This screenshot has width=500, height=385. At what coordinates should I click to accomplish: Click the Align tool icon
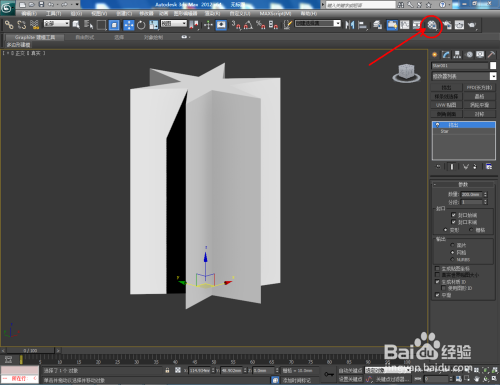[362, 25]
